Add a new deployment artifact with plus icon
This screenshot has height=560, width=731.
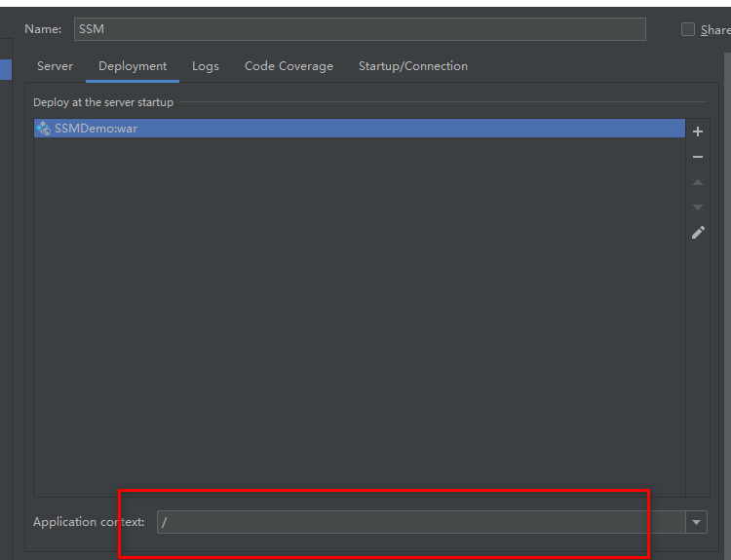pyautogui.click(x=698, y=131)
